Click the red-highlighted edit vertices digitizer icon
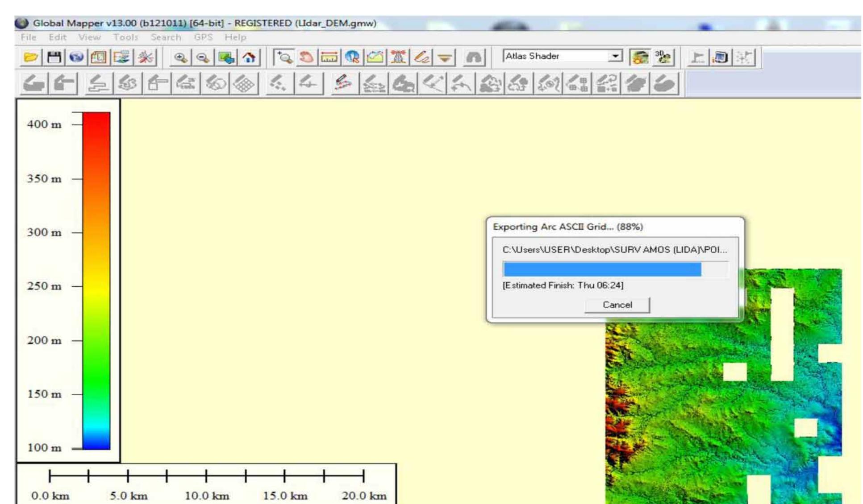 [x=343, y=83]
